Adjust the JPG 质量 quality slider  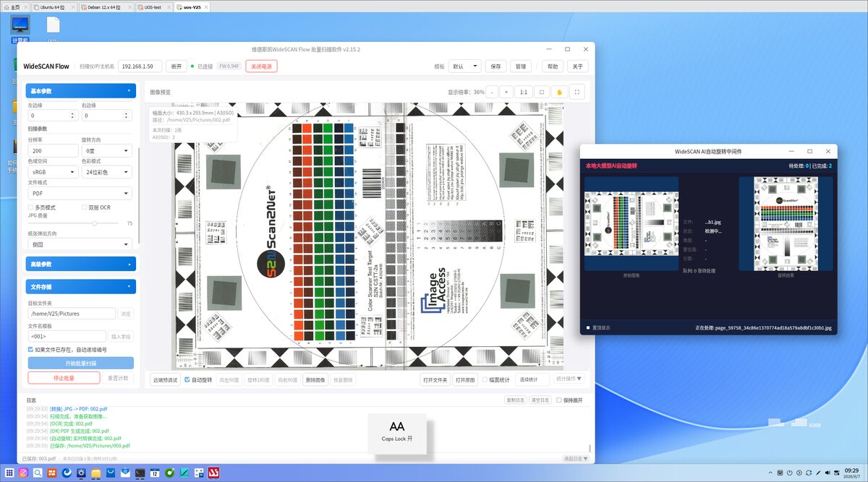pyautogui.click(x=94, y=223)
